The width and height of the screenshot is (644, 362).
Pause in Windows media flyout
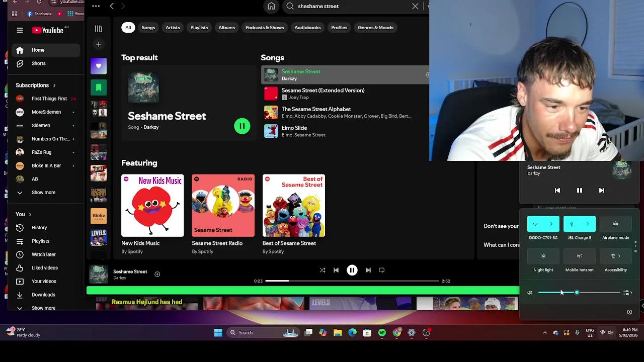[580, 191]
